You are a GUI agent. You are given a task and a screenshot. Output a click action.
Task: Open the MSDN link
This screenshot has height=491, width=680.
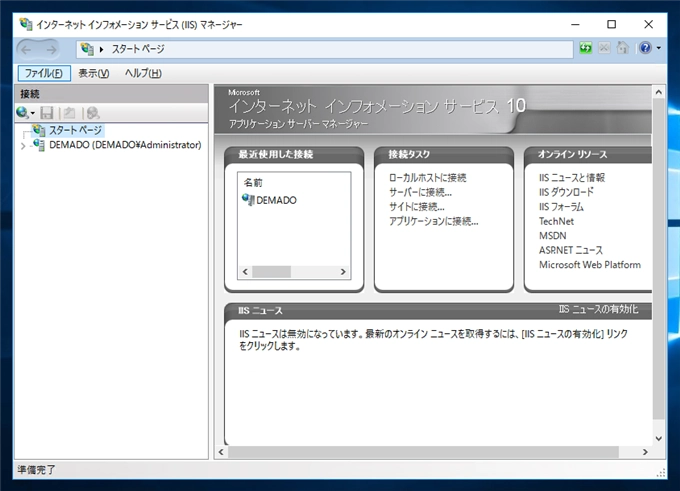(552, 236)
